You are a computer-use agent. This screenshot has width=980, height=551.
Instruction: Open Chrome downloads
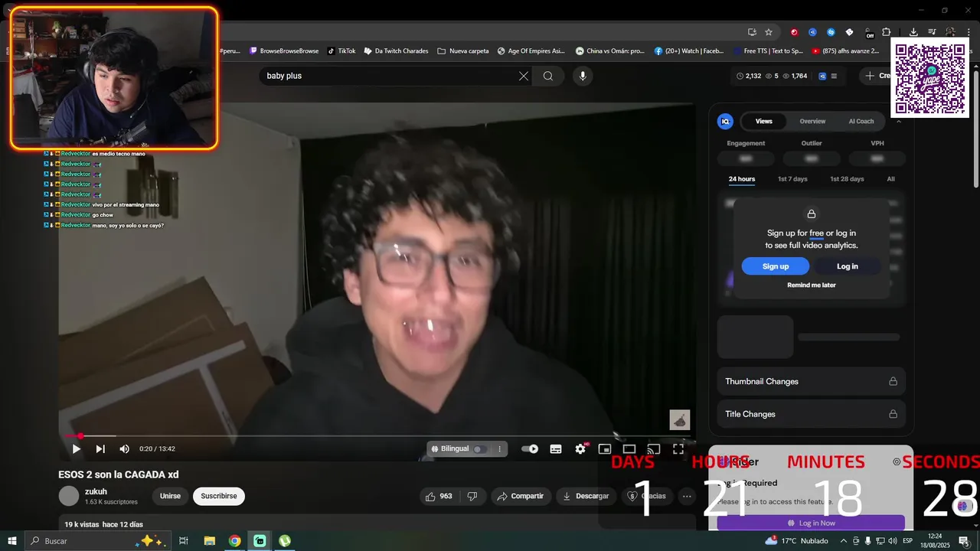pyautogui.click(x=913, y=32)
